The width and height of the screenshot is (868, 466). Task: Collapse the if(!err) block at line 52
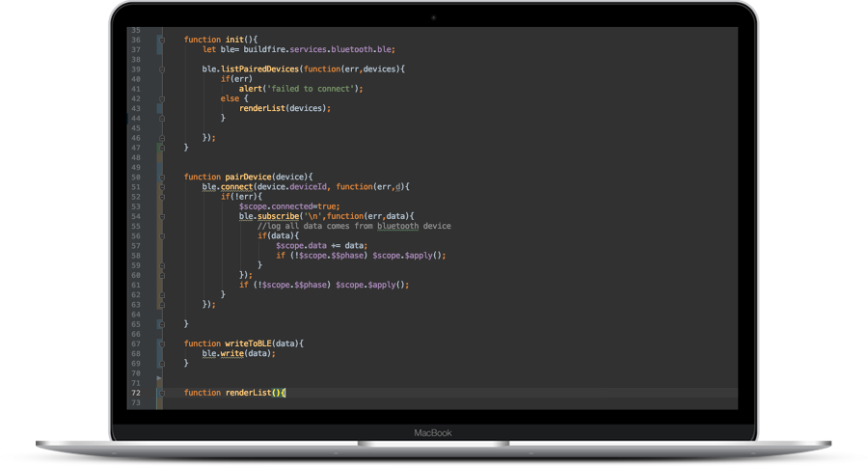coord(162,197)
